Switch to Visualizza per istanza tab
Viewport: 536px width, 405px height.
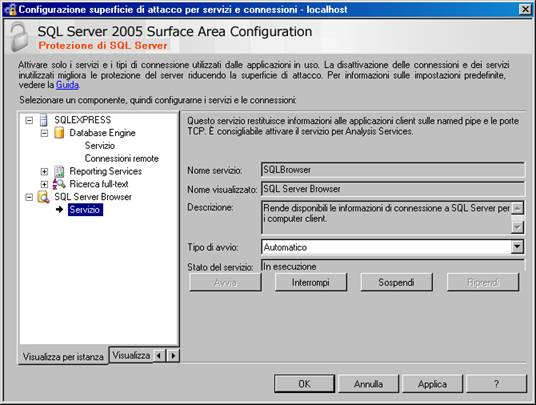tap(63, 356)
